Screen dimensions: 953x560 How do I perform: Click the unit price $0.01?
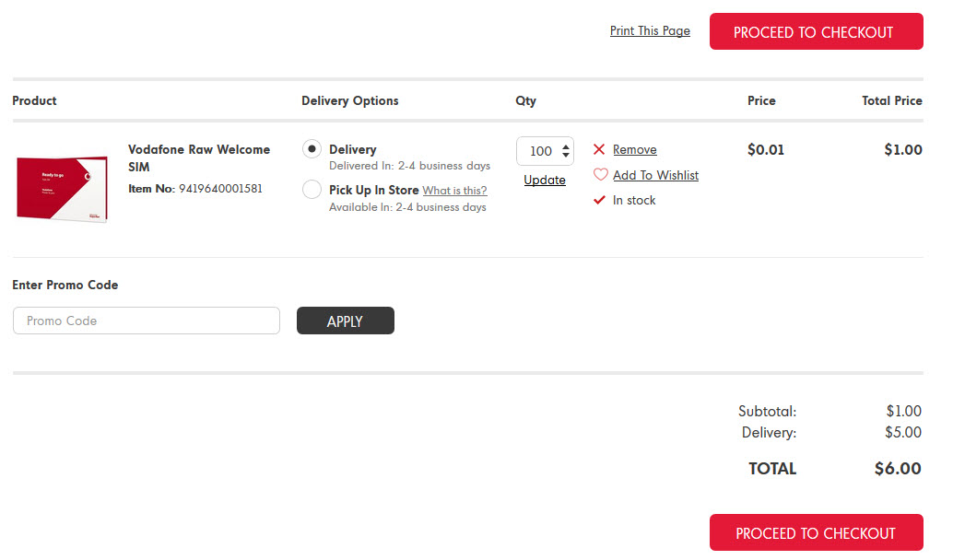click(x=766, y=149)
